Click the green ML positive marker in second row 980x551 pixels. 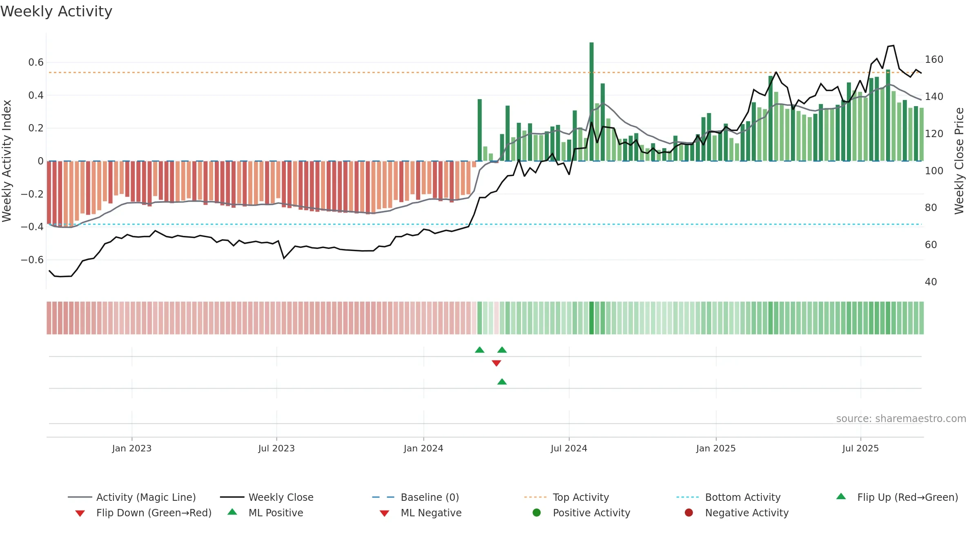[x=502, y=382]
